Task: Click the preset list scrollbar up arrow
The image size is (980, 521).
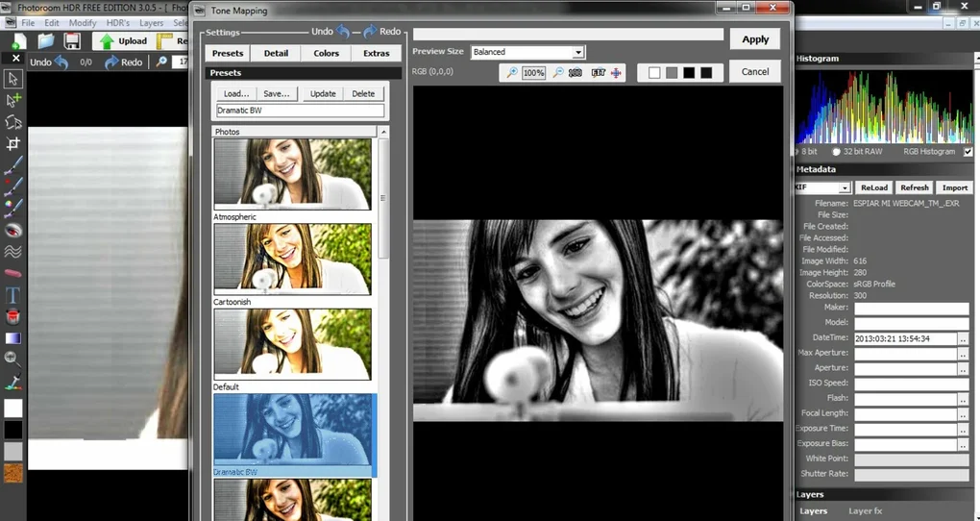Action: pyautogui.click(x=383, y=132)
